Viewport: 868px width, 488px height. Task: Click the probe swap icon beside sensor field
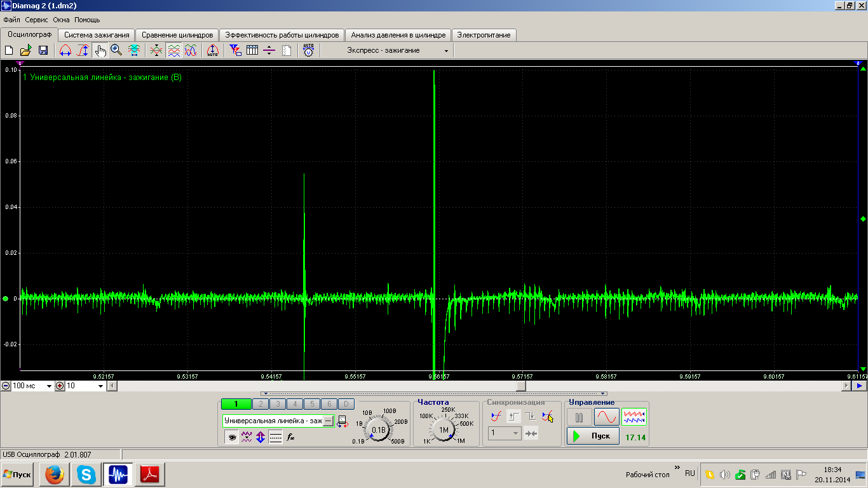tap(342, 421)
